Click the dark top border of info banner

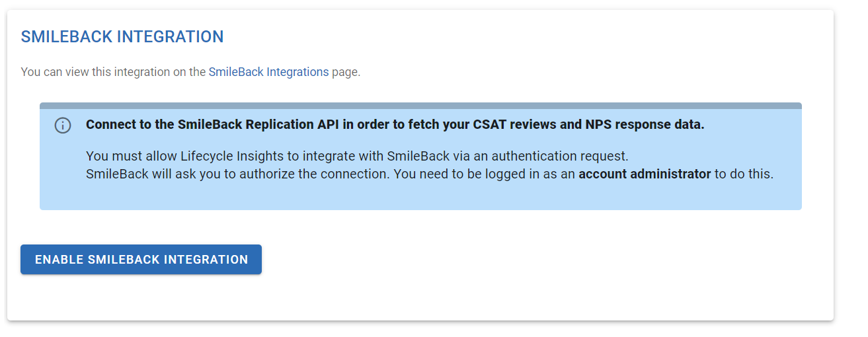(x=420, y=106)
